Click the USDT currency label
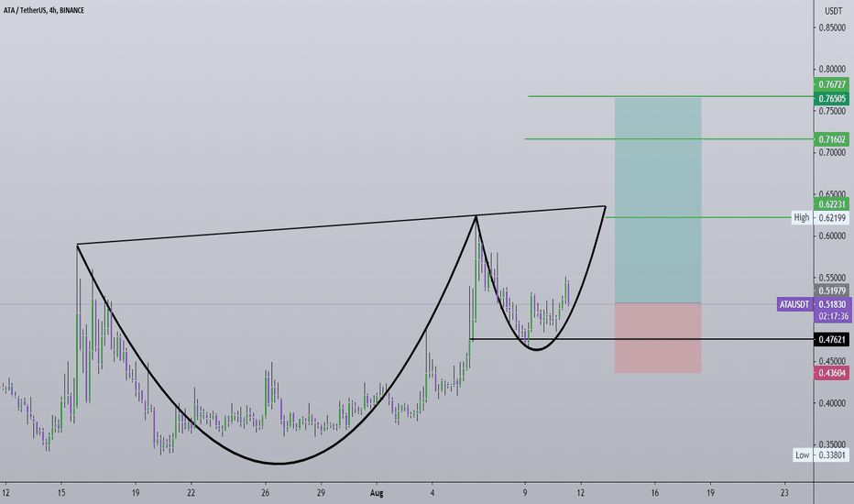This screenshot has width=854, height=504. pyautogui.click(x=833, y=11)
